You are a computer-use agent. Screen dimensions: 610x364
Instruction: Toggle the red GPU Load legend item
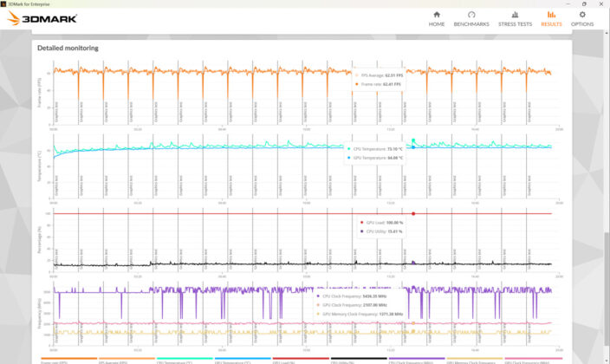pyautogui.click(x=301, y=361)
